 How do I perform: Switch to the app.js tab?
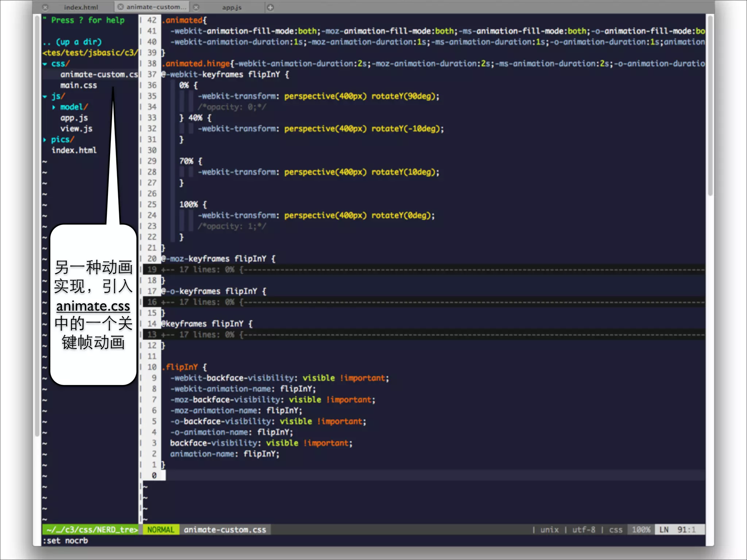click(232, 7)
